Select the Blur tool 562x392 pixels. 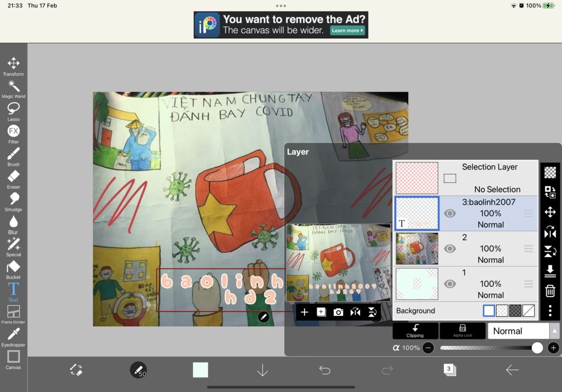13,224
